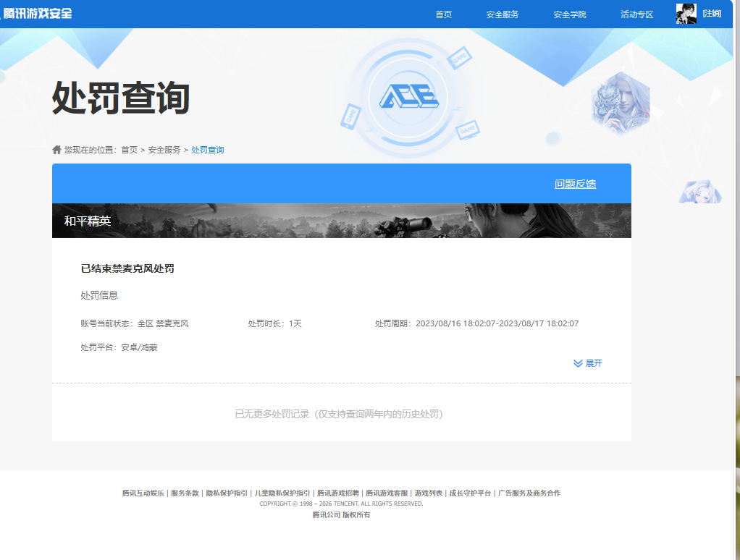This screenshot has height=560, width=740.
Task: Go to 首页 in the breadcrumb
Action: 130,150
